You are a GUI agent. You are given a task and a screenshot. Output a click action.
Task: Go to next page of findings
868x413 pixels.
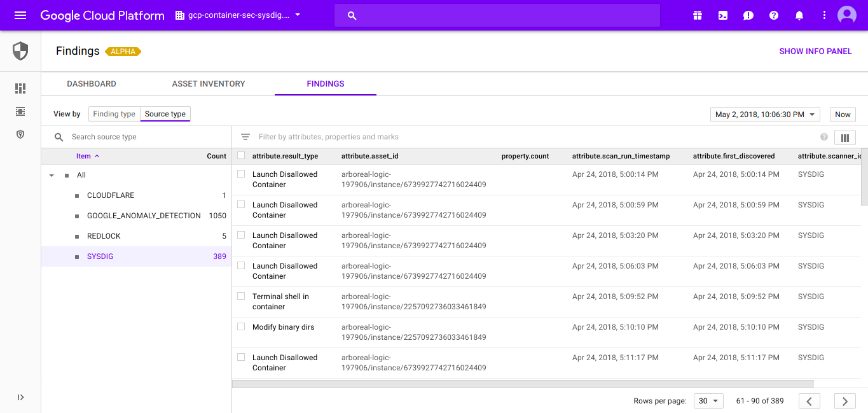(845, 401)
